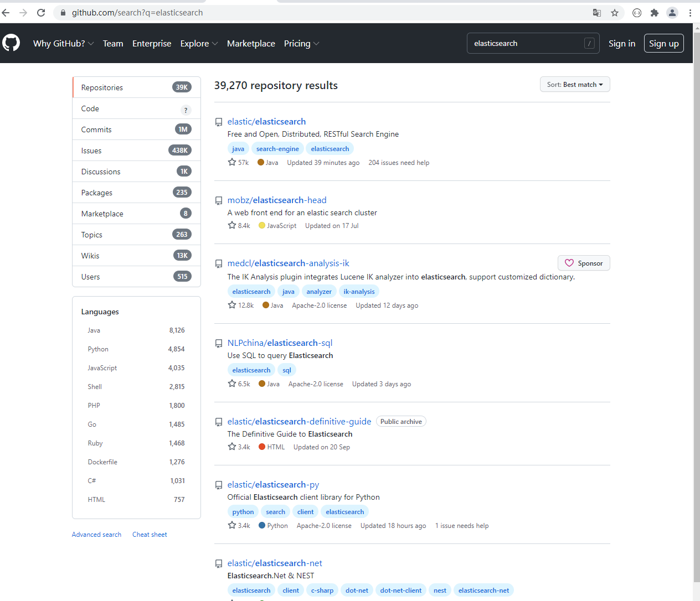Screen dimensions: 700x601
Task: Click the star icon showing 12.8k stars
Action: click(x=232, y=305)
